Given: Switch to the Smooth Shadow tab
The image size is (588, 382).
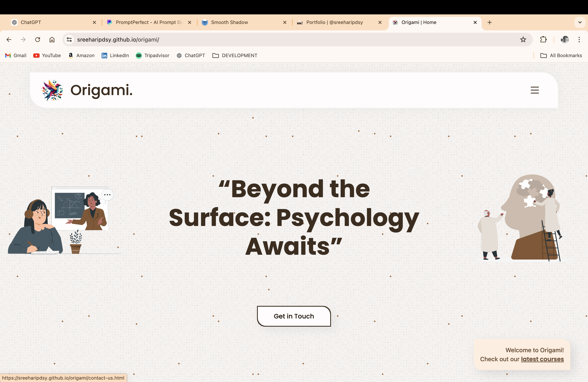Looking at the screenshot, I should coord(229,22).
